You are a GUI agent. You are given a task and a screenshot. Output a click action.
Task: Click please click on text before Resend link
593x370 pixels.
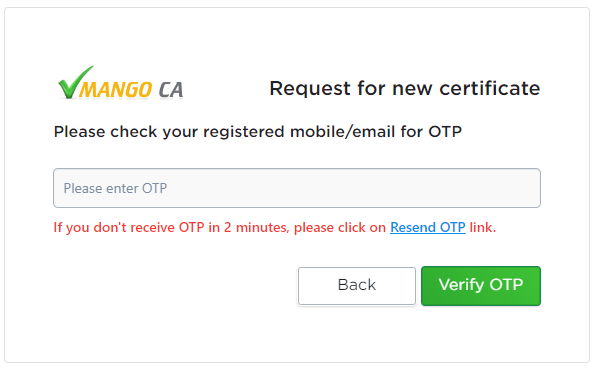(x=340, y=228)
